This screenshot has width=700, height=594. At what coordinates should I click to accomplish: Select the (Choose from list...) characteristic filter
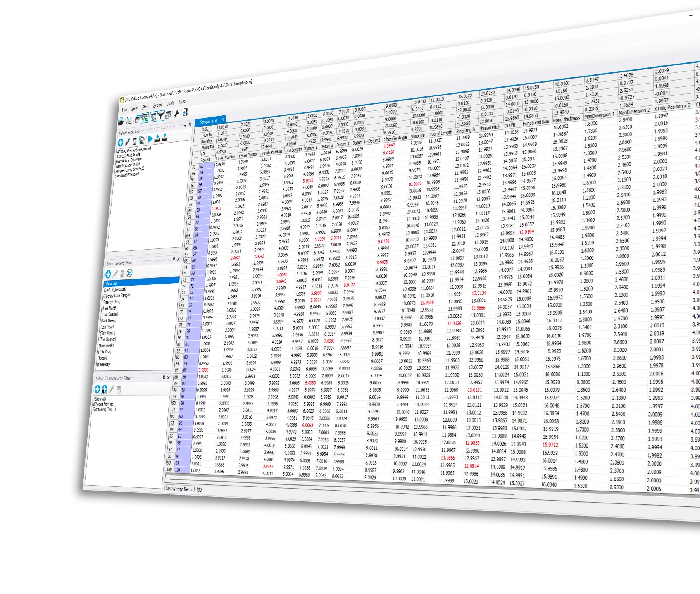tap(105, 405)
